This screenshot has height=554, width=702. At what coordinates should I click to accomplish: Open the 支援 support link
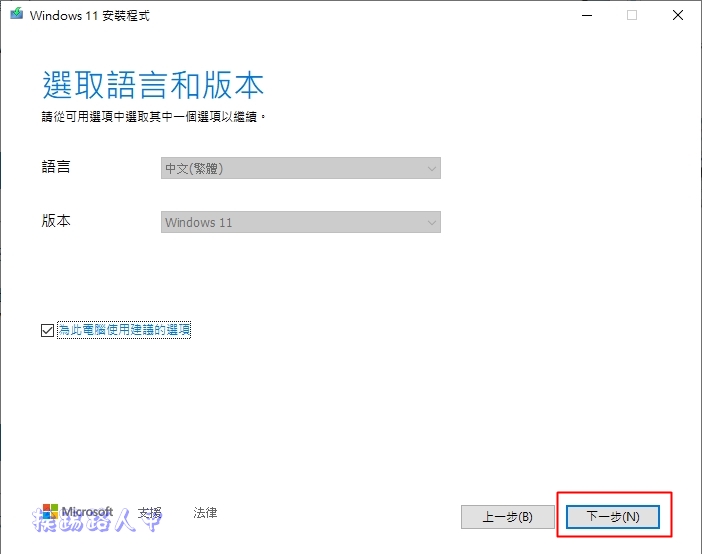click(x=150, y=512)
